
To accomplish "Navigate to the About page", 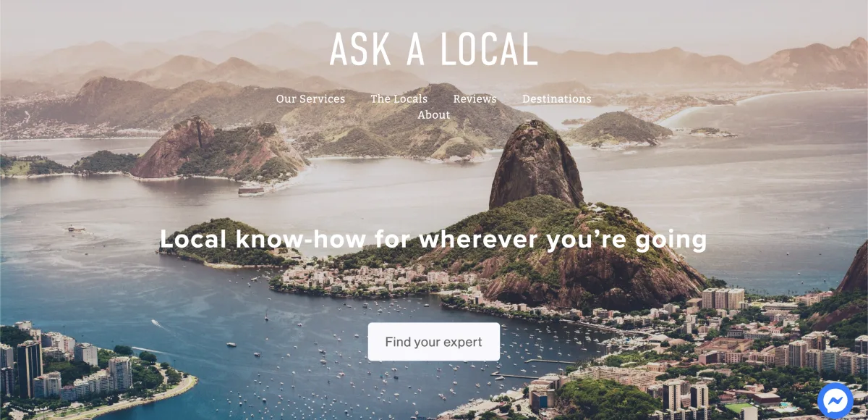I will click(x=433, y=114).
